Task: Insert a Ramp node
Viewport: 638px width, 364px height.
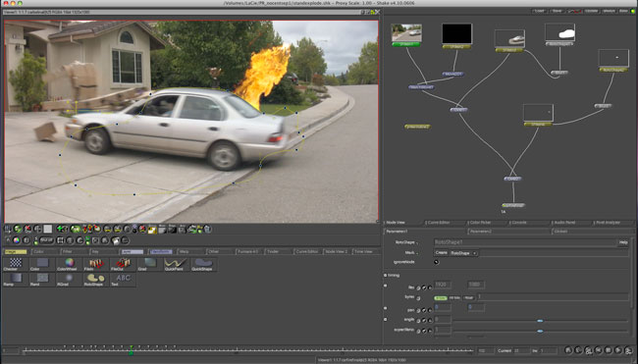Action: tap(16, 280)
